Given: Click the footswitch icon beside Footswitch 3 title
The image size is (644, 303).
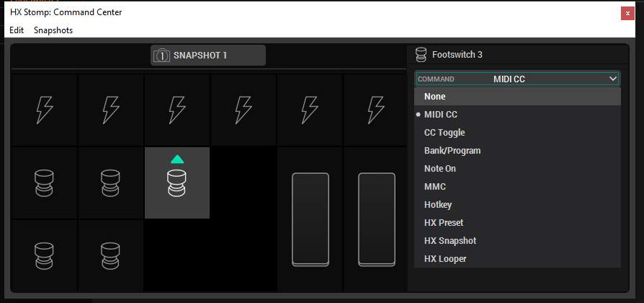Looking at the screenshot, I should [x=421, y=55].
